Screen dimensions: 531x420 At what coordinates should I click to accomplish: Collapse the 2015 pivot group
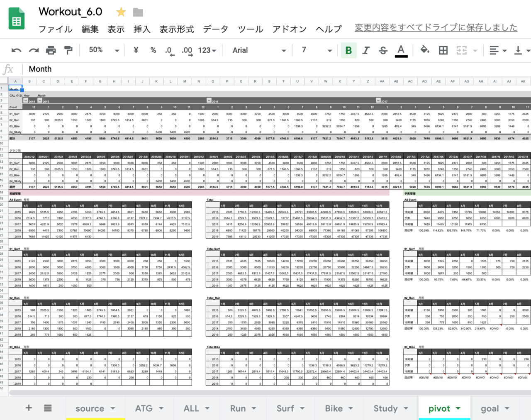point(40,101)
